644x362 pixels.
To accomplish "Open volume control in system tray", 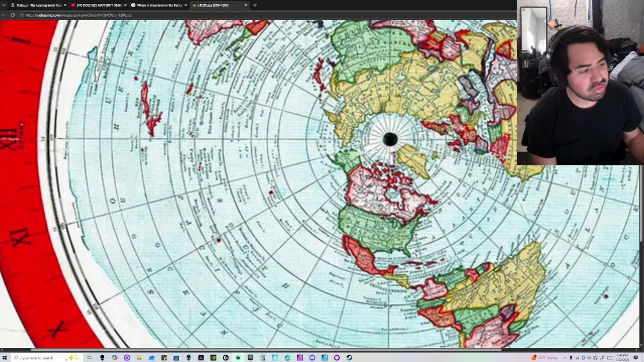I will click(589, 357).
